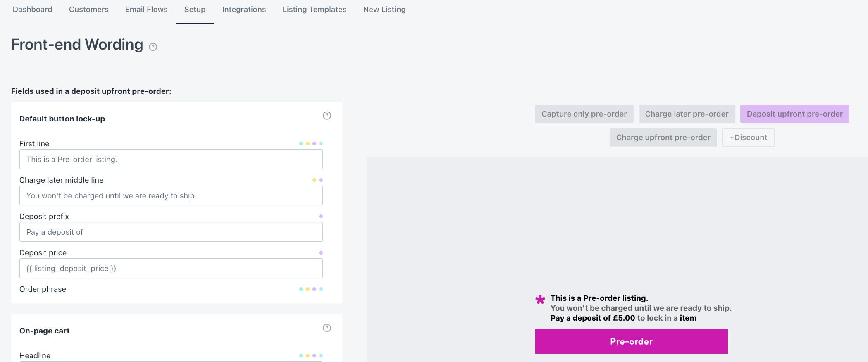Open the Dashboard tab

pyautogui.click(x=33, y=10)
